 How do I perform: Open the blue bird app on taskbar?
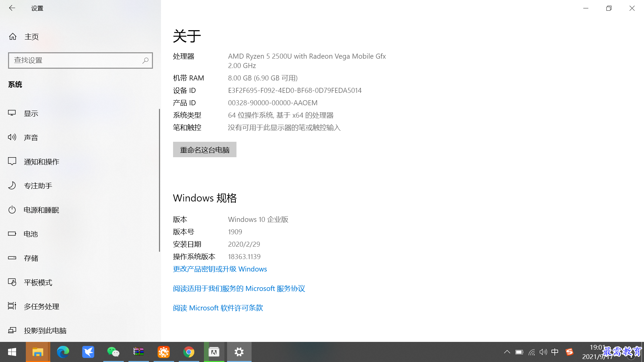[88, 352]
